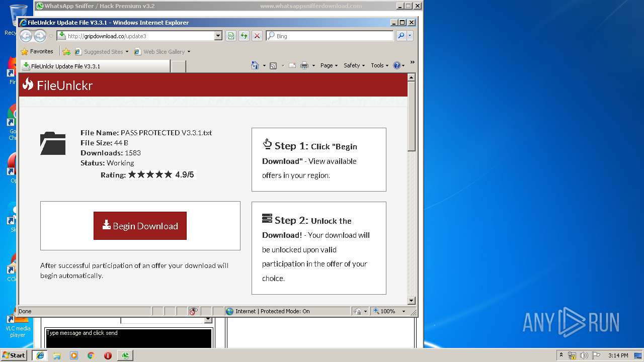Image resolution: width=644 pixels, height=362 pixels.
Task: Click the Action Center flag tray icon
Action: click(596, 355)
